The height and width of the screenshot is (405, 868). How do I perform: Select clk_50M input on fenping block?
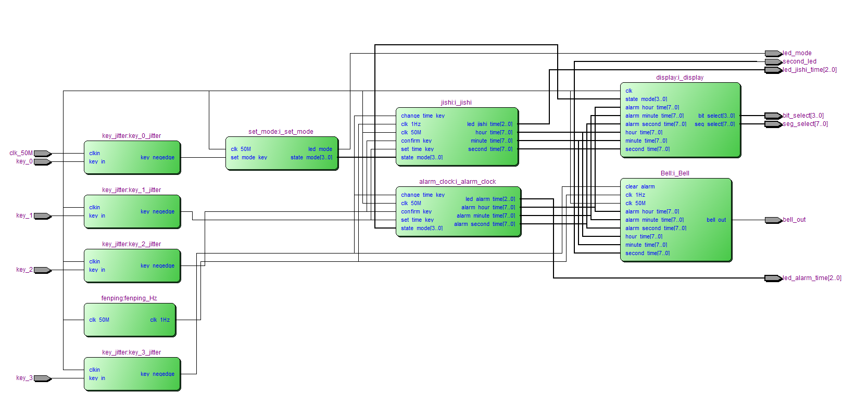(x=99, y=320)
